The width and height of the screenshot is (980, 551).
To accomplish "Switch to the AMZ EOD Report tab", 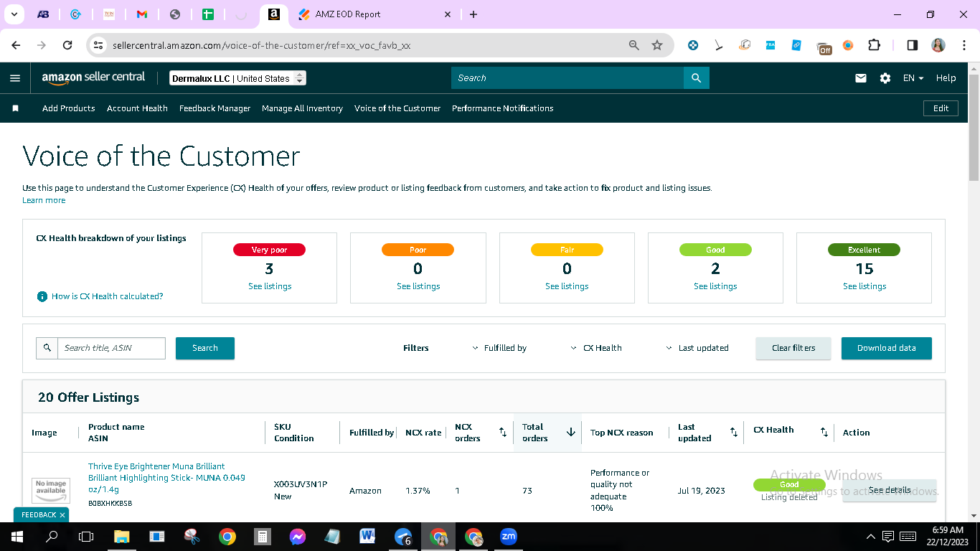I will pyautogui.click(x=375, y=14).
